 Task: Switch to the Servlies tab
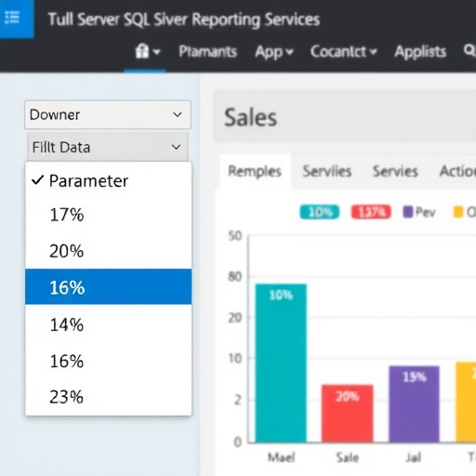pyautogui.click(x=327, y=171)
